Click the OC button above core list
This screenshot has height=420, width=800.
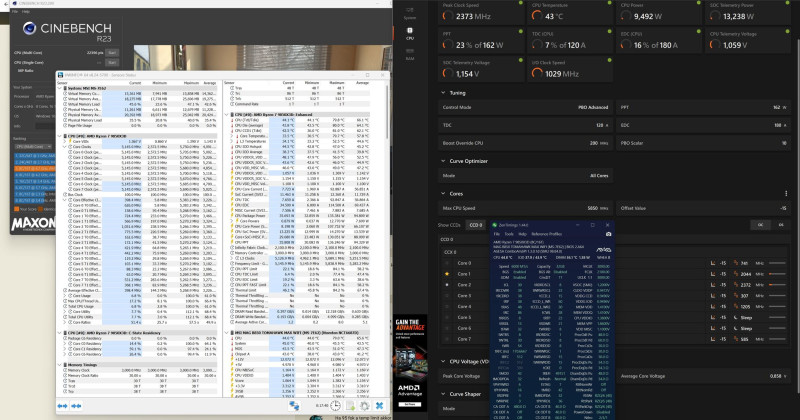760,225
